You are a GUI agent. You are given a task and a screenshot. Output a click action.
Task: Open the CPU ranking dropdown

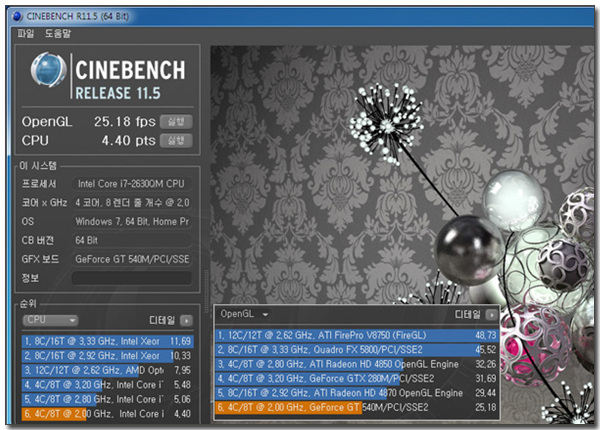[50, 320]
